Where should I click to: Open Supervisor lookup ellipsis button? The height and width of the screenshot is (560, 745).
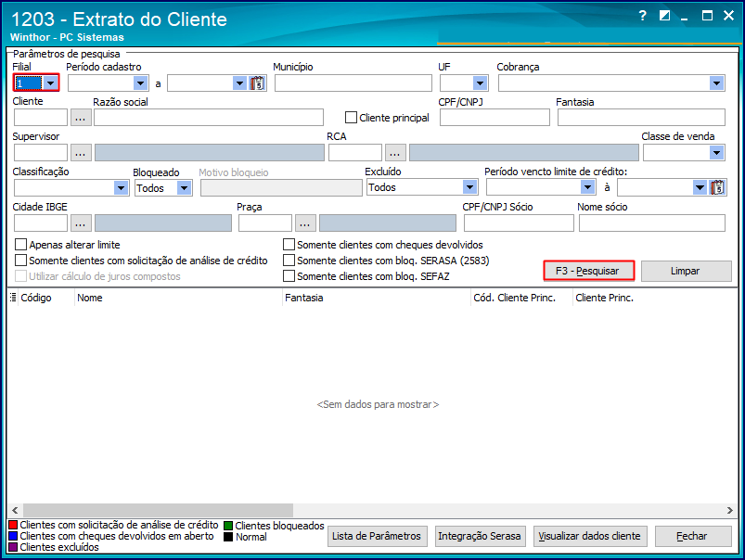pyautogui.click(x=81, y=153)
